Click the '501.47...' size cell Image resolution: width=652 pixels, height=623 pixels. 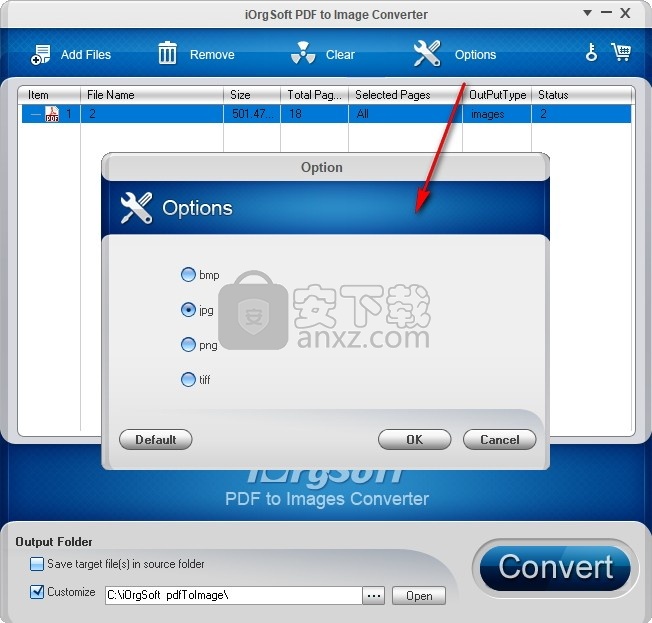(252, 114)
